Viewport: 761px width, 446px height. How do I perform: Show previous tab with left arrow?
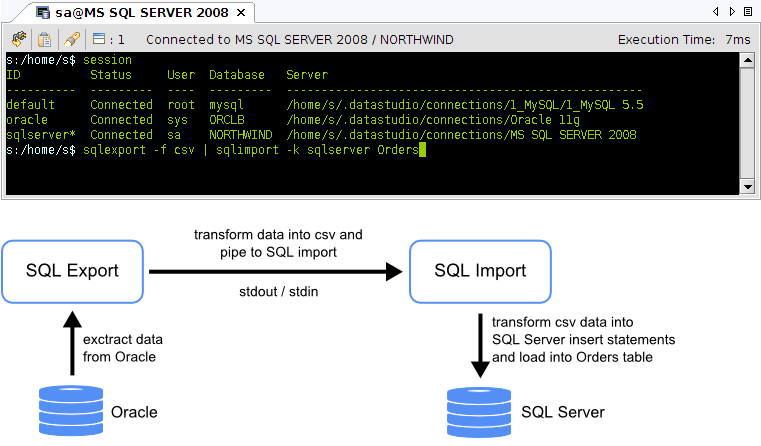point(716,12)
